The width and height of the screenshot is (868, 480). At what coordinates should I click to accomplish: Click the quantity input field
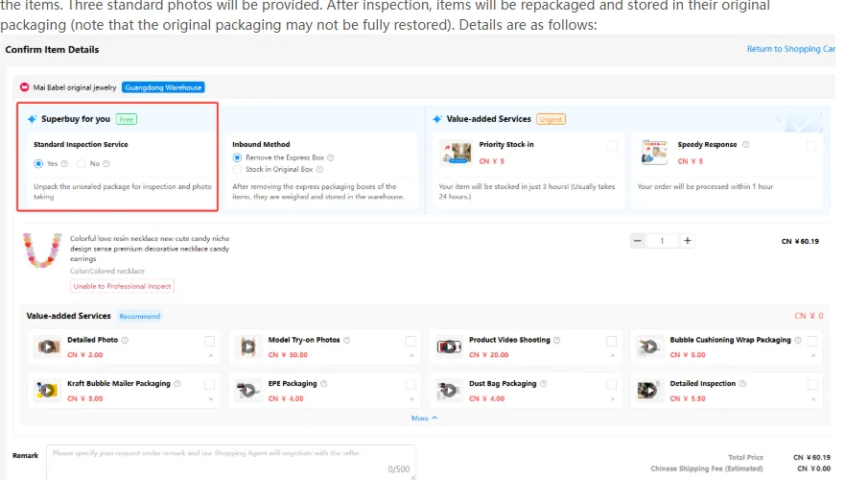tap(662, 241)
